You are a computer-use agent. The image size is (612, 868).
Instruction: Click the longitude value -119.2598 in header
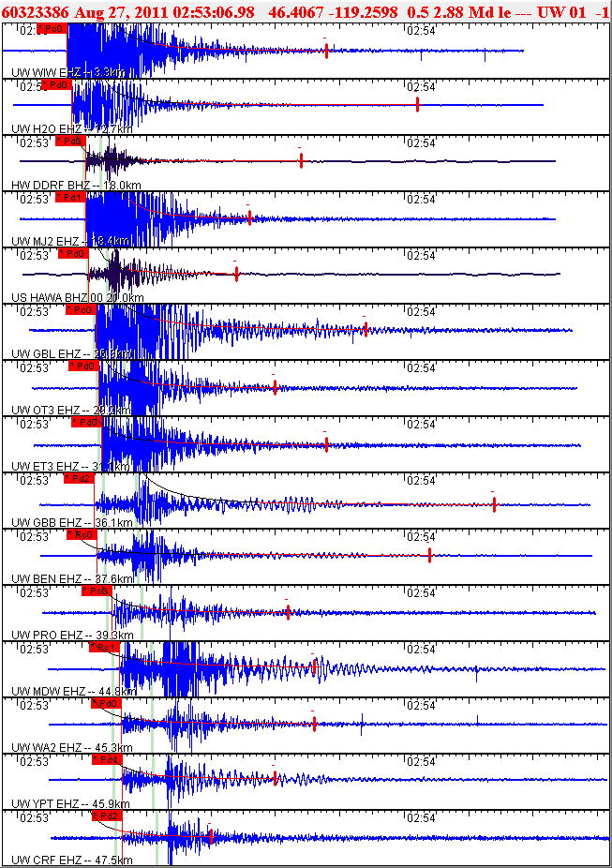click(363, 12)
